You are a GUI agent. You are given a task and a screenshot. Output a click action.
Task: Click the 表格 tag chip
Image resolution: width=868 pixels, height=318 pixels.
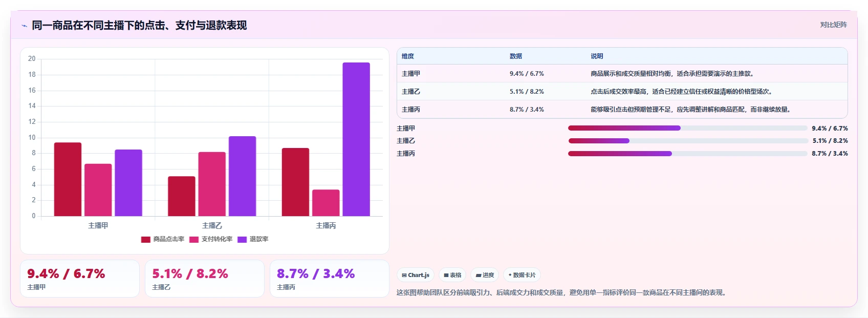452,275
